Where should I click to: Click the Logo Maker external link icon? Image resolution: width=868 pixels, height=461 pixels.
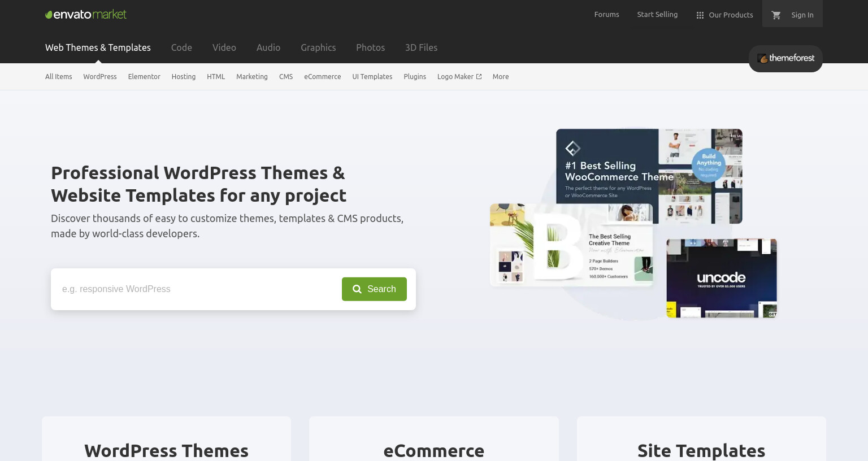click(x=479, y=77)
